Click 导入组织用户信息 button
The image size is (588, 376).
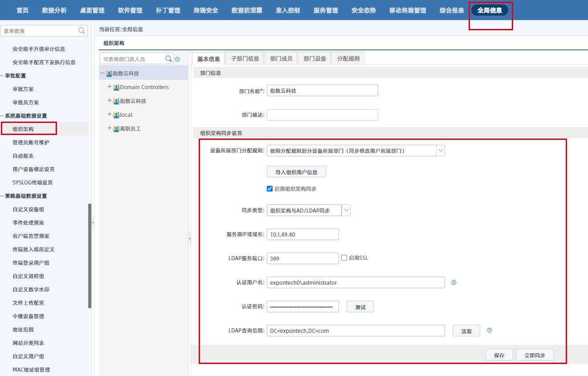(296, 172)
